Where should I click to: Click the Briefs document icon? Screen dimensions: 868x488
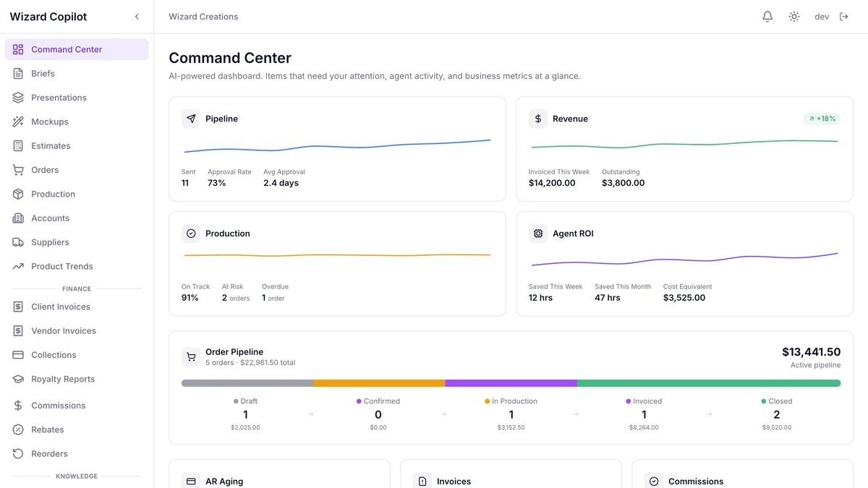[18, 74]
